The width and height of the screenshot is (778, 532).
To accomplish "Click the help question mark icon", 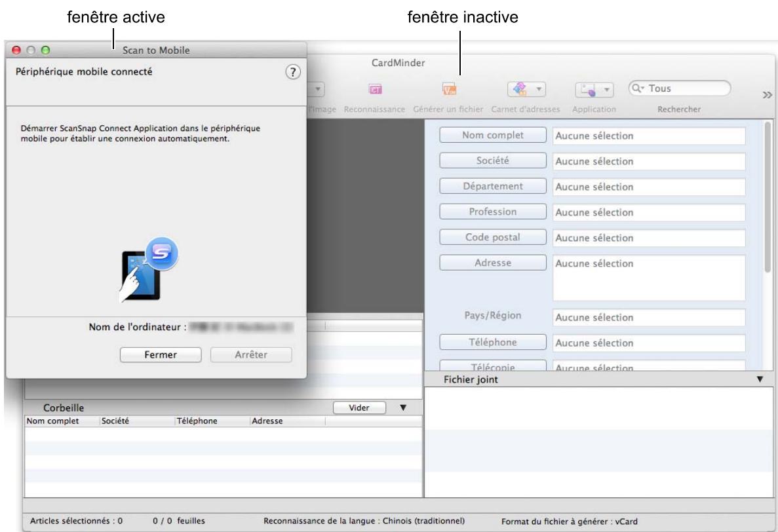I will click(x=294, y=72).
